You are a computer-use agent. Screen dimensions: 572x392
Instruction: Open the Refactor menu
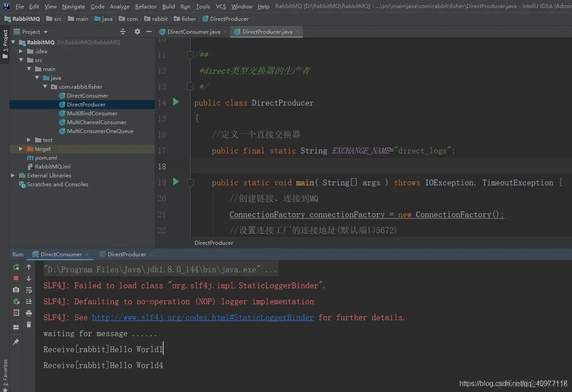pos(146,6)
